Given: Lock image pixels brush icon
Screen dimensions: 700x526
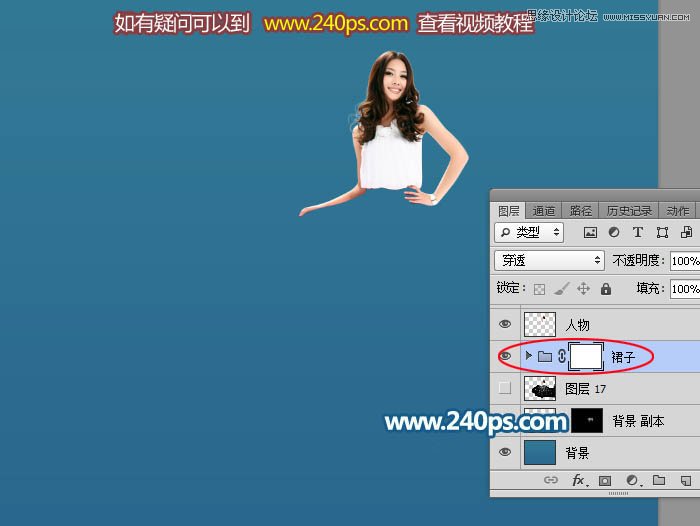Looking at the screenshot, I should pos(561,289).
